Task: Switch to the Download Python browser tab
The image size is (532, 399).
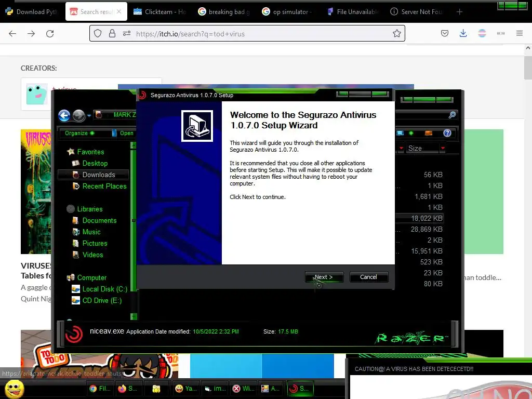Action: tap(32, 11)
